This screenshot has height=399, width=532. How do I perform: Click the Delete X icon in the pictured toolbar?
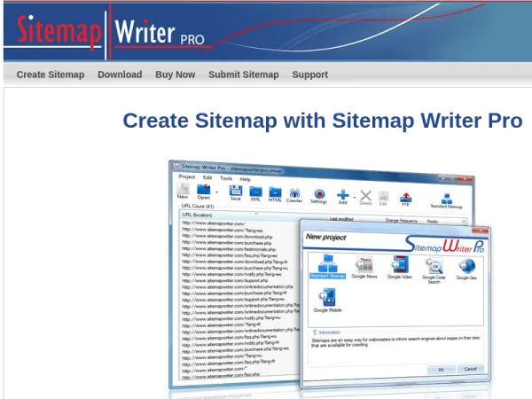tap(365, 198)
